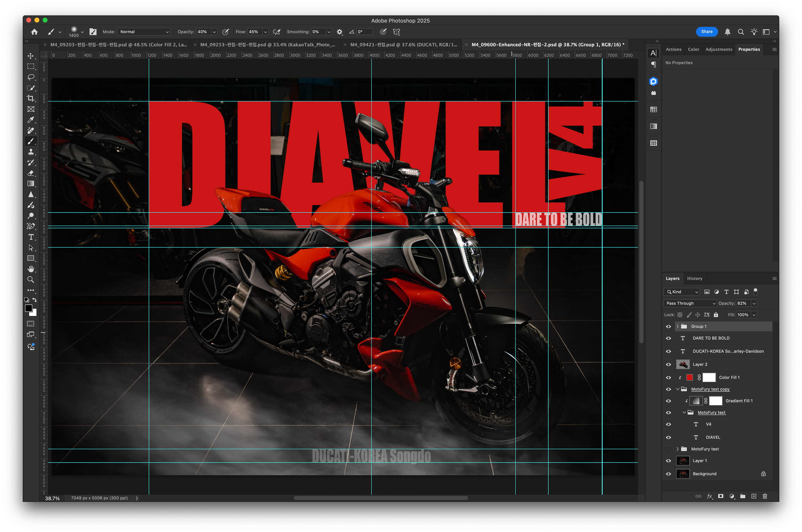Add a layer mask icon

click(x=721, y=496)
